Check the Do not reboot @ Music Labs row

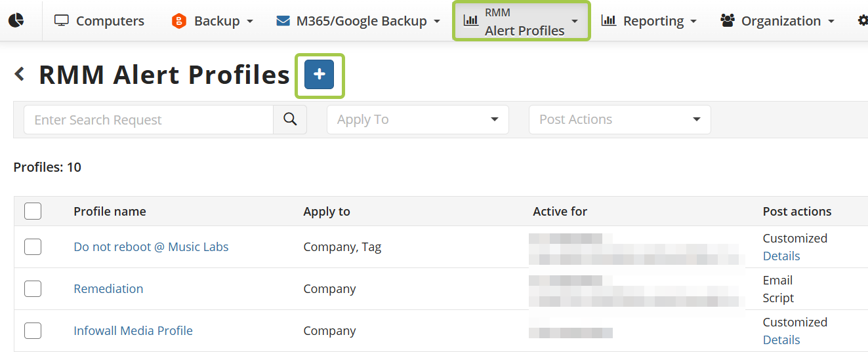click(x=33, y=246)
